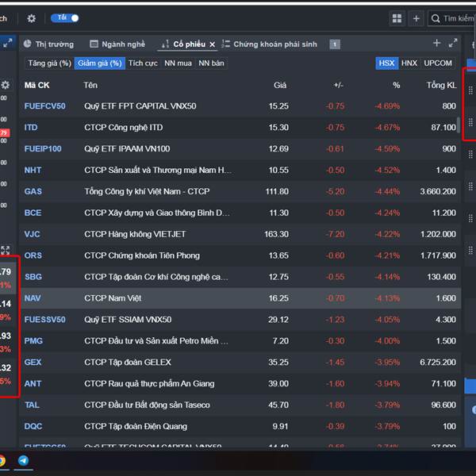476x476 pixels.
Task: Open the settings gear in top toolbar
Action: (x=31, y=18)
